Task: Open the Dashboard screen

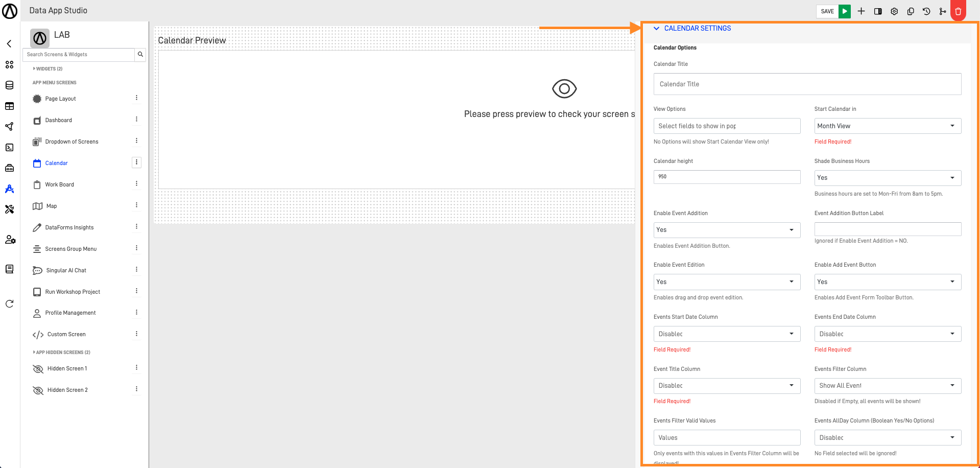Action: (x=58, y=120)
